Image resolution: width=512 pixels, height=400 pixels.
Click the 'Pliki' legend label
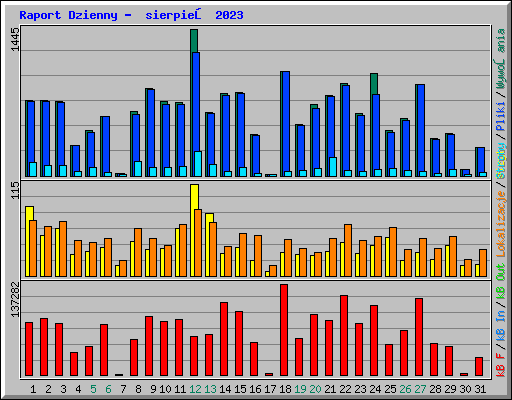[501, 117]
